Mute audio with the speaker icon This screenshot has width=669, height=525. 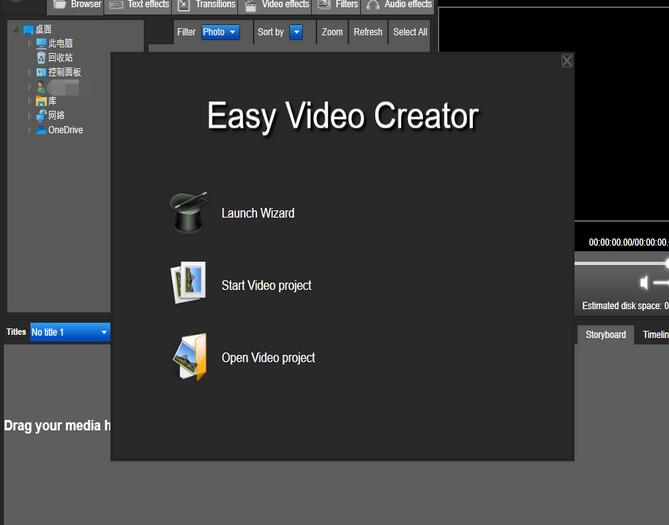click(644, 282)
